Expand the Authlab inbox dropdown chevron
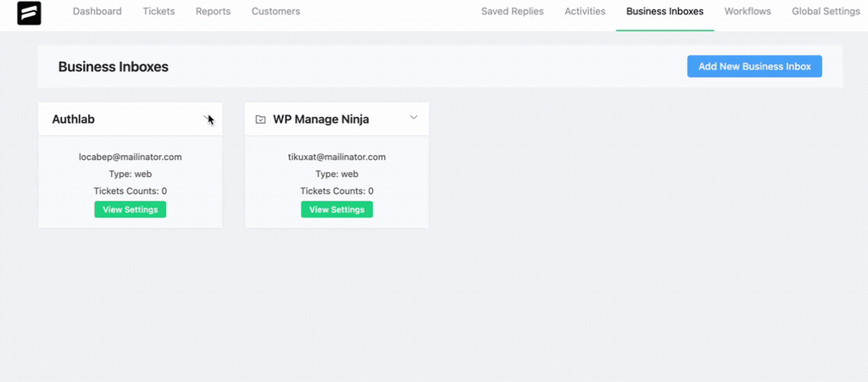The width and height of the screenshot is (868, 382). (207, 117)
